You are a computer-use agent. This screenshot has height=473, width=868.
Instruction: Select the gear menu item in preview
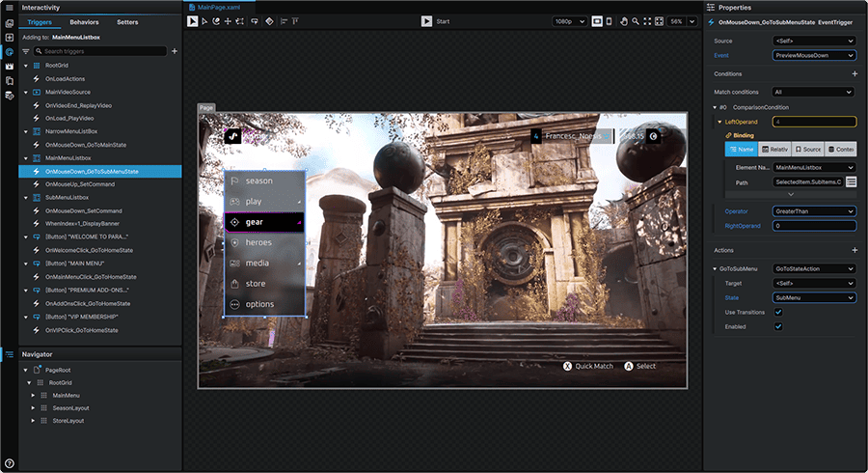tap(264, 222)
